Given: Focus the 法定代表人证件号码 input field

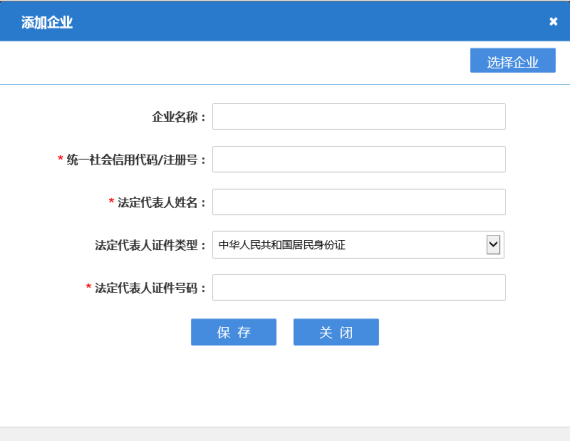Looking at the screenshot, I should click(359, 287).
